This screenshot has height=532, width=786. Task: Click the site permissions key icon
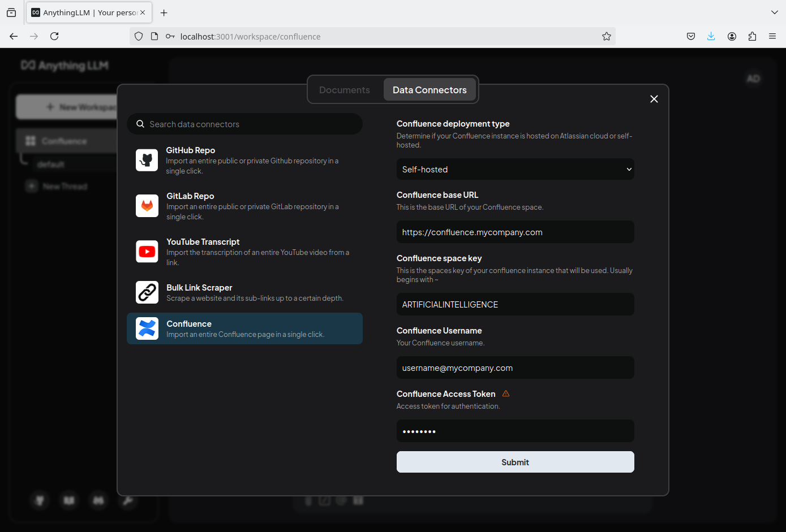(x=170, y=36)
